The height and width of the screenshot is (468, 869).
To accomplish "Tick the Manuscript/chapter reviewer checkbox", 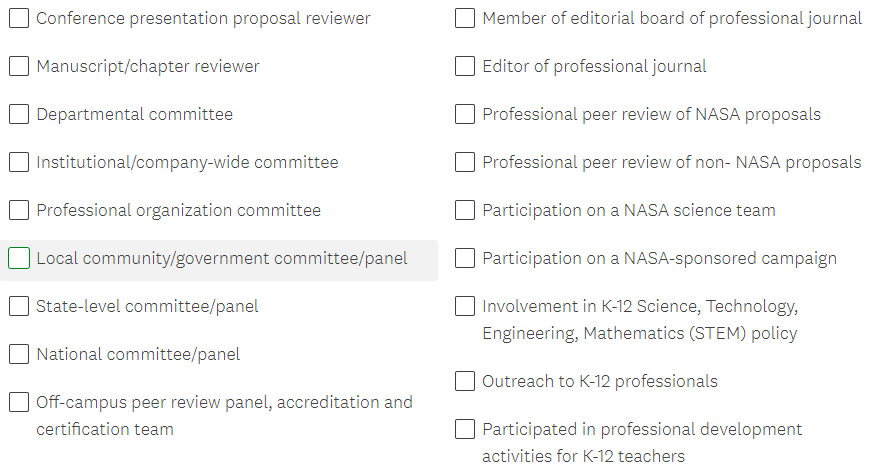I will tap(19, 66).
